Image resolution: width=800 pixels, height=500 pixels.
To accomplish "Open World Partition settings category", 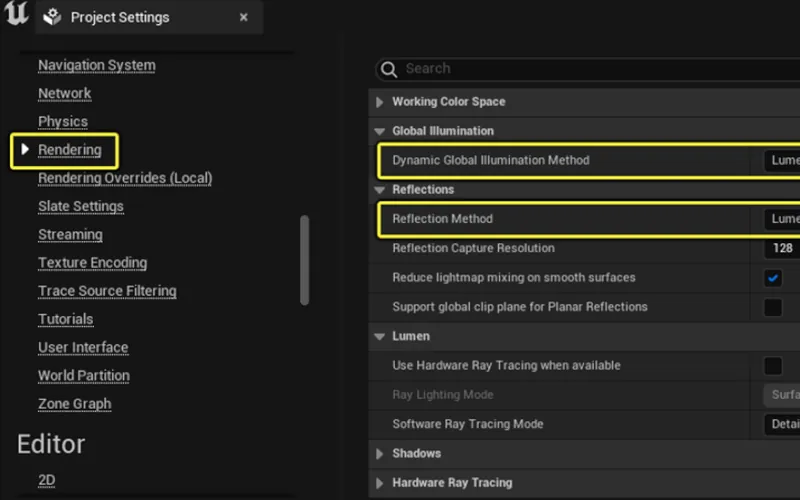I will coord(84,376).
